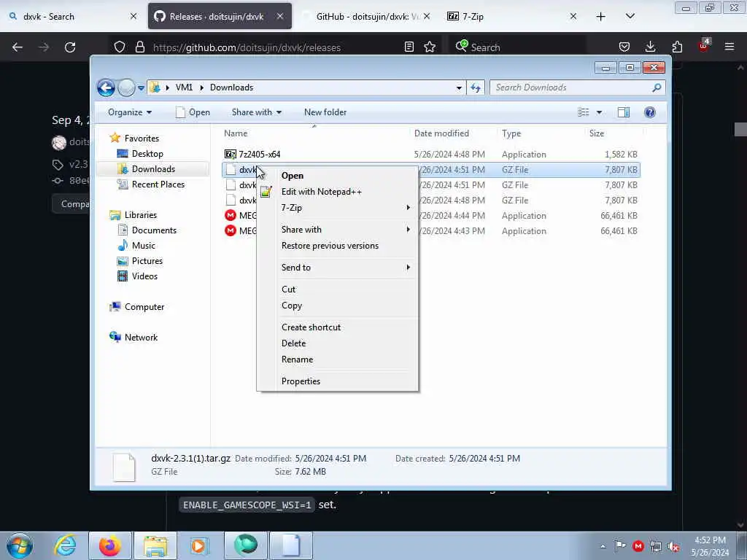Open the list all tabs chevron
Screen dimensions: 747x560
coord(630,17)
